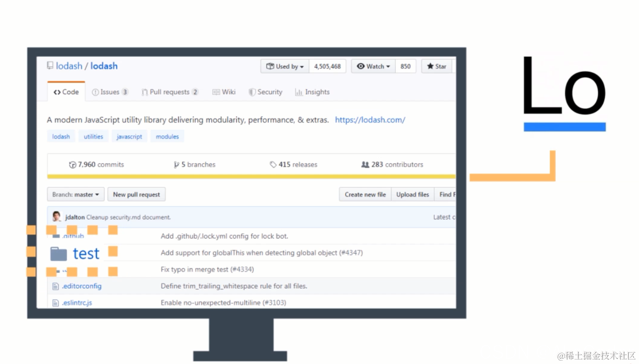
Task: Open the Wiki tab
Action: [224, 92]
